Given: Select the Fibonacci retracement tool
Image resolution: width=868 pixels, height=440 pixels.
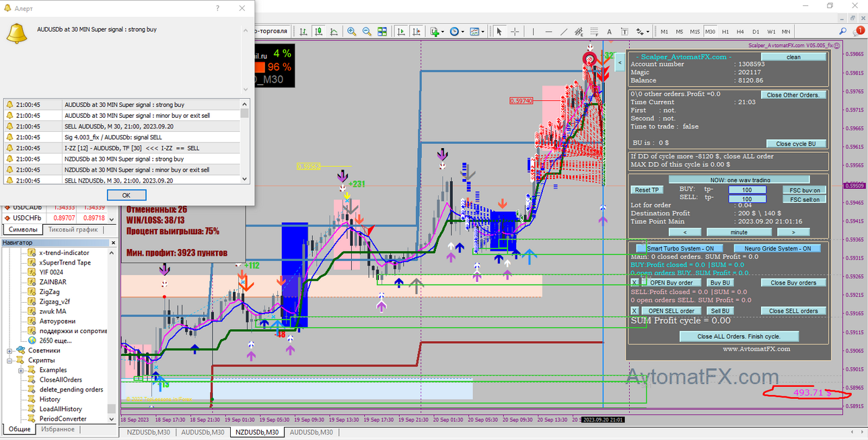Looking at the screenshot, I should (x=595, y=31).
